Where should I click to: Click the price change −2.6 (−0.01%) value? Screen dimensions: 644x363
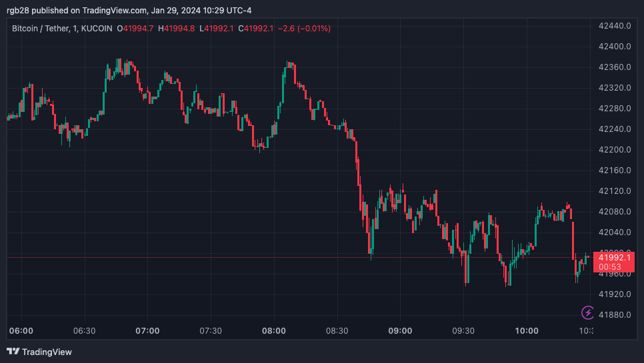coord(305,29)
